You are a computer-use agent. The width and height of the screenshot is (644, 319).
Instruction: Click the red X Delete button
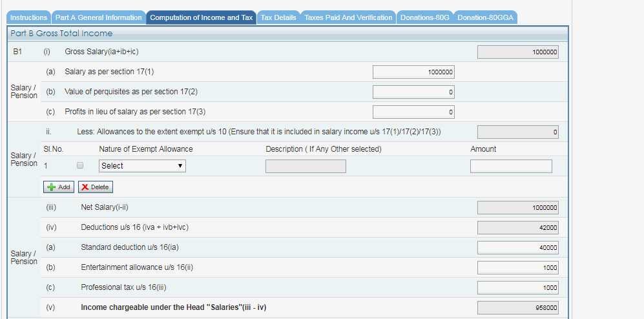pyautogui.click(x=96, y=187)
